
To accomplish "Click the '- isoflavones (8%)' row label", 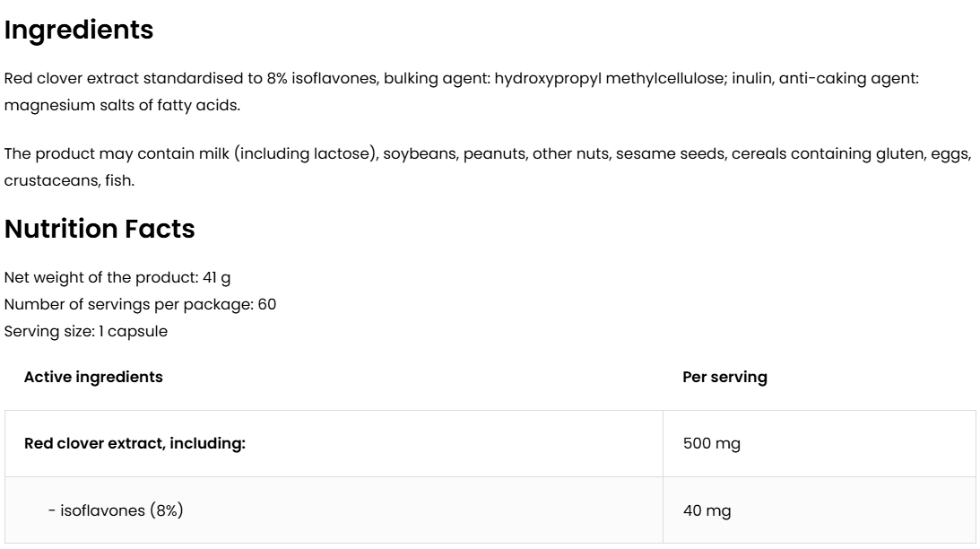I will 116,510.
